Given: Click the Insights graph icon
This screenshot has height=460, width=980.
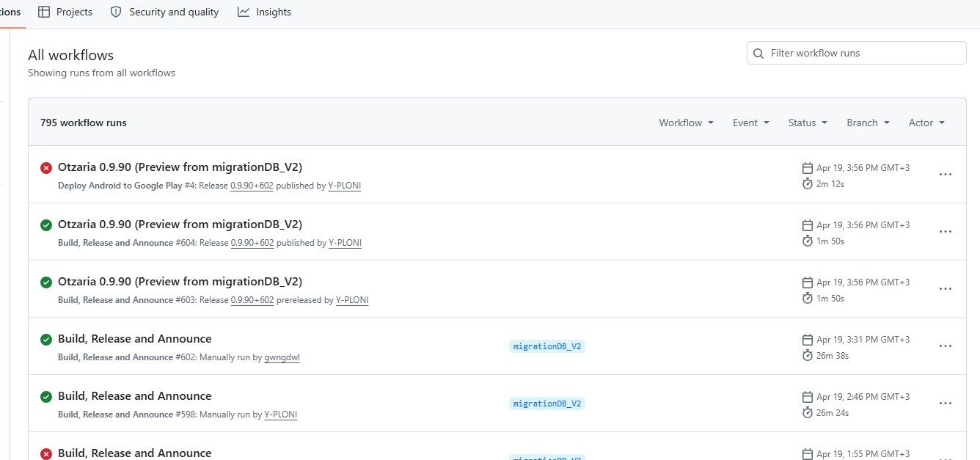Looking at the screenshot, I should pos(244,12).
